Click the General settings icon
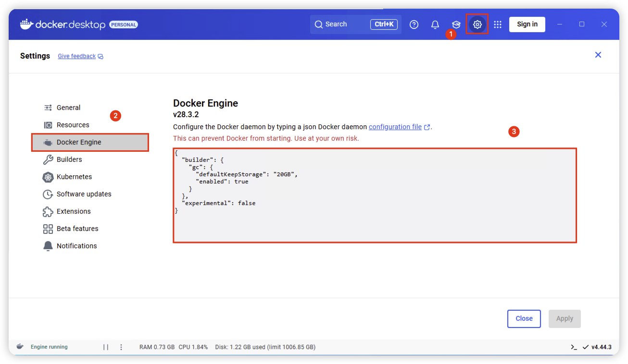 [48, 108]
